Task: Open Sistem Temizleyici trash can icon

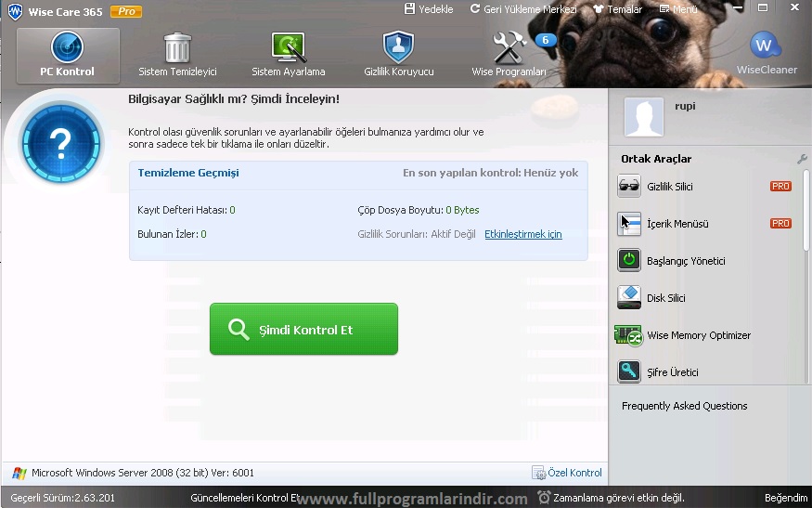Action: click(x=177, y=47)
